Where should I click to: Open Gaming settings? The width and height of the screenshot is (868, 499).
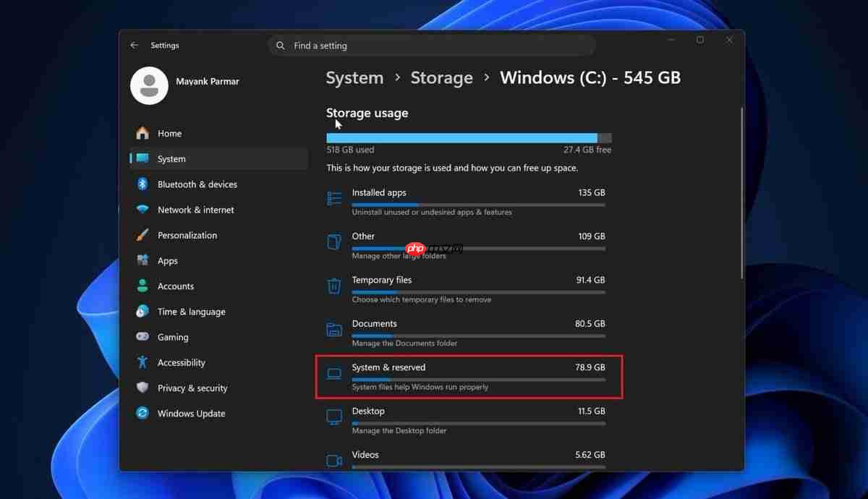click(218, 337)
